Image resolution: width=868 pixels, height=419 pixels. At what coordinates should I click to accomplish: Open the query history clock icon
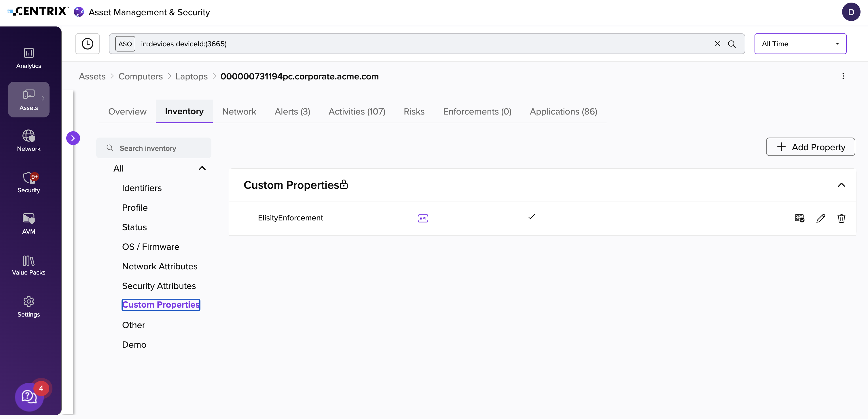[87, 44]
